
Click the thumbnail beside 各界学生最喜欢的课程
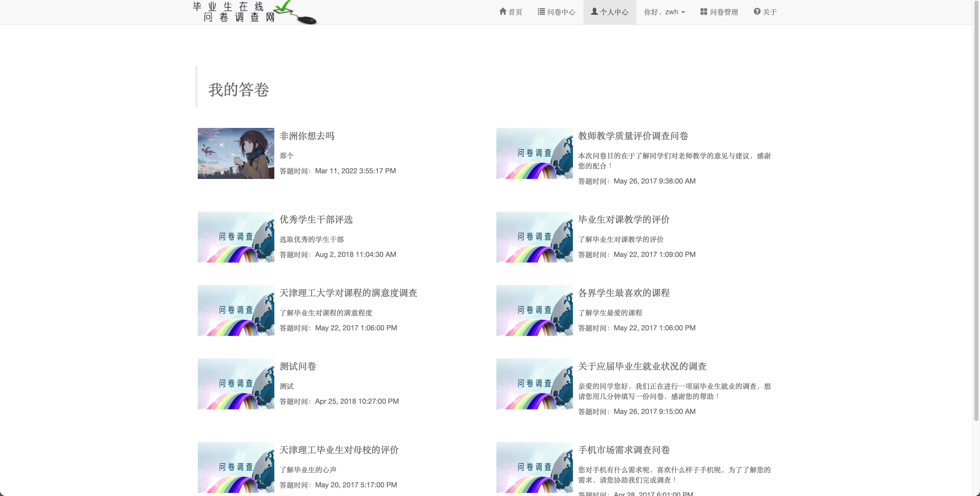(x=534, y=310)
